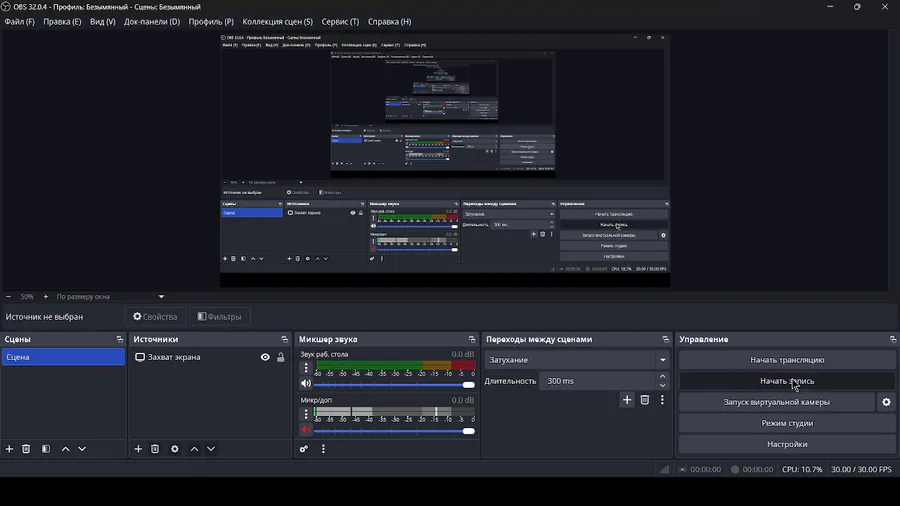Remove selected scene with trash icon
The image size is (900, 506).
pyautogui.click(x=26, y=449)
